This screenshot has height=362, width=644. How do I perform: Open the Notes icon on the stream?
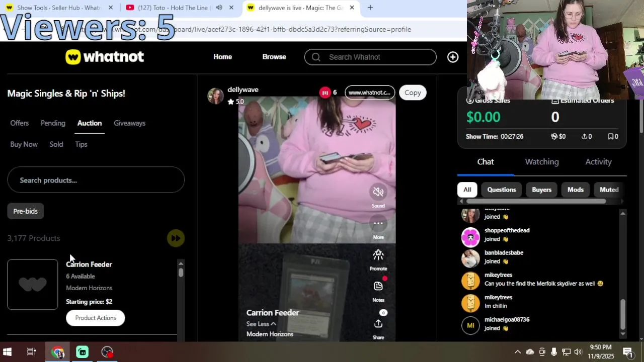tap(378, 286)
